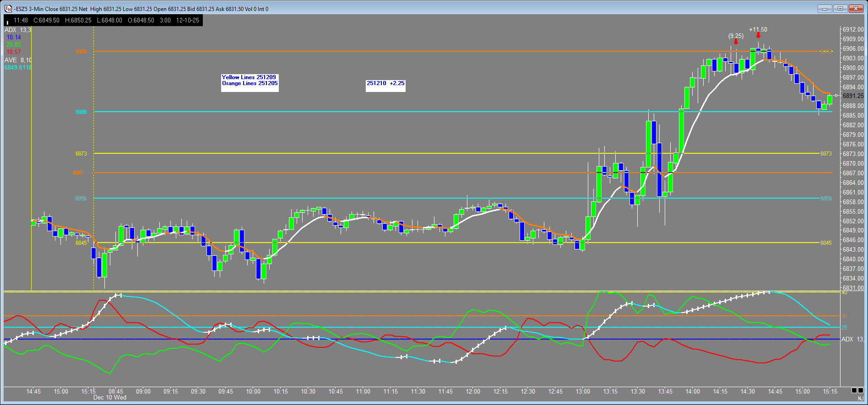Minimize the chart window

pyautogui.click(x=825, y=9)
